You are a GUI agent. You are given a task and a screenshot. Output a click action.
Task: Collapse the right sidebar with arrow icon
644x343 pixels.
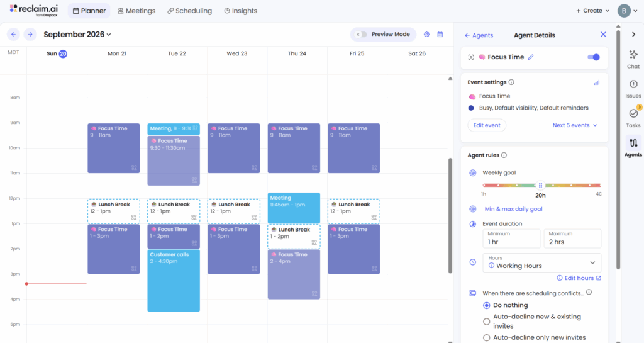click(633, 35)
